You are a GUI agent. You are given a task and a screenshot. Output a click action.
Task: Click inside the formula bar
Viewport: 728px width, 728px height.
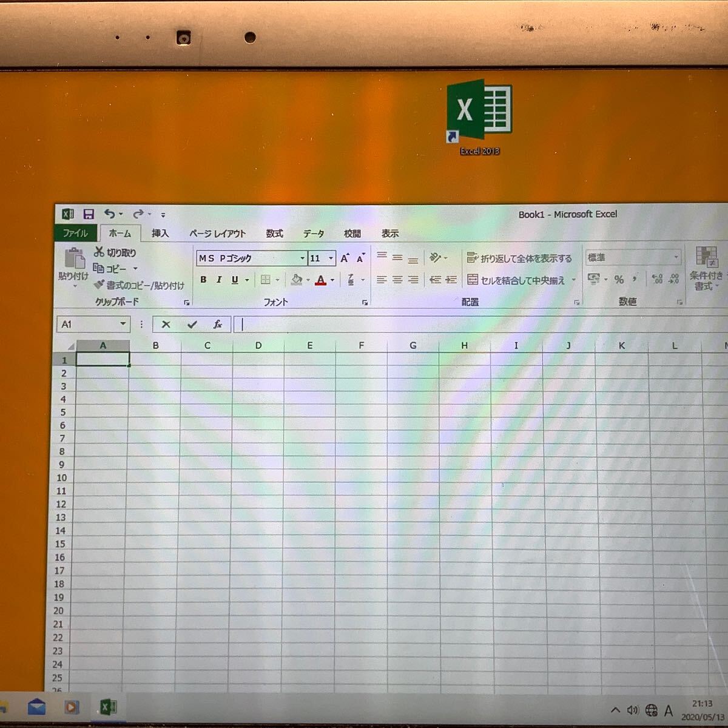point(364,325)
